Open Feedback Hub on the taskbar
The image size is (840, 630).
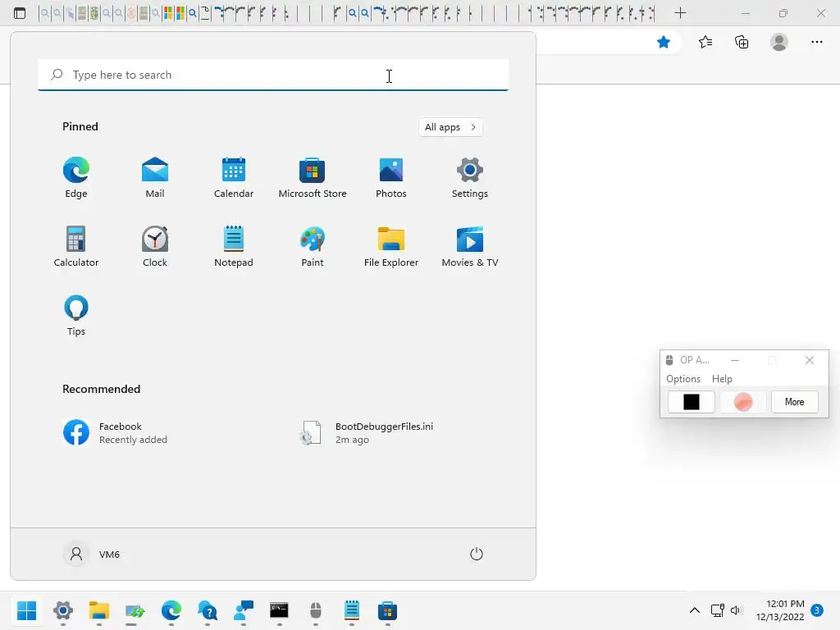tap(243, 610)
